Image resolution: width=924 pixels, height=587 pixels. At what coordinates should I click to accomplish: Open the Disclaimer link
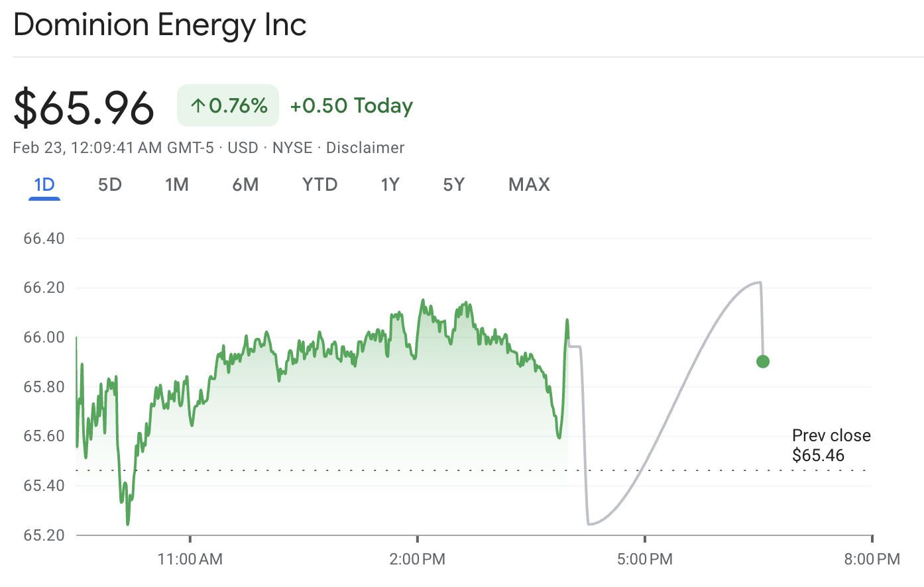[365, 148]
